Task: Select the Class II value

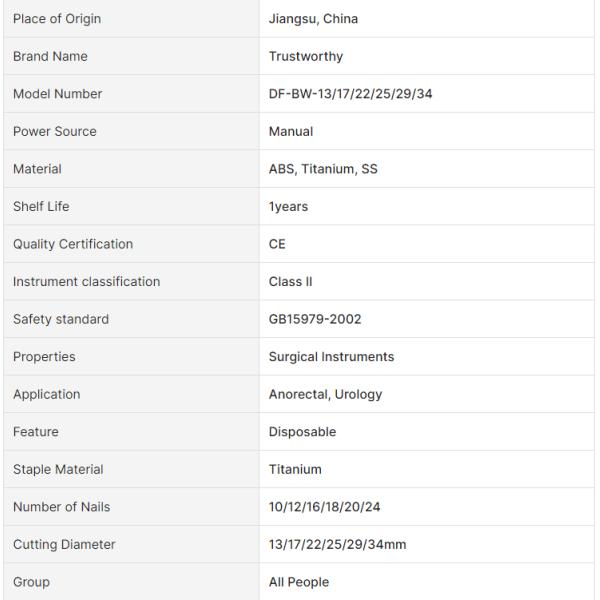Action: pyautogui.click(x=290, y=281)
